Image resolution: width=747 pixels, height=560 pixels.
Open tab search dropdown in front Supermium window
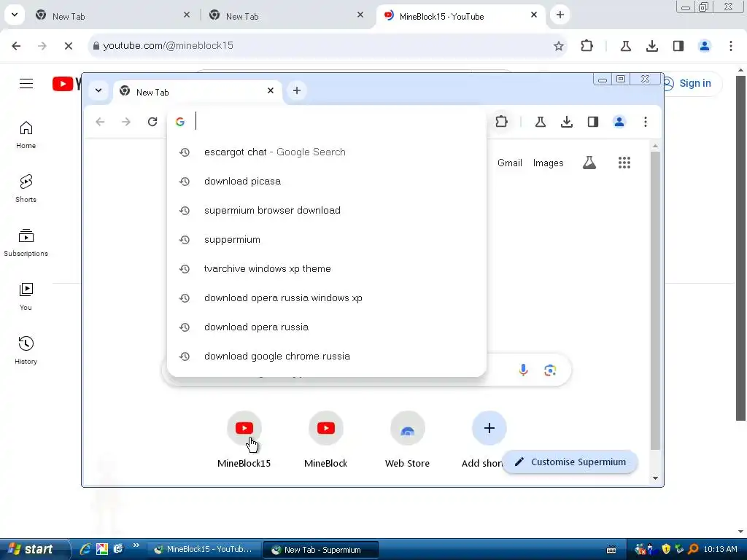(98, 90)
